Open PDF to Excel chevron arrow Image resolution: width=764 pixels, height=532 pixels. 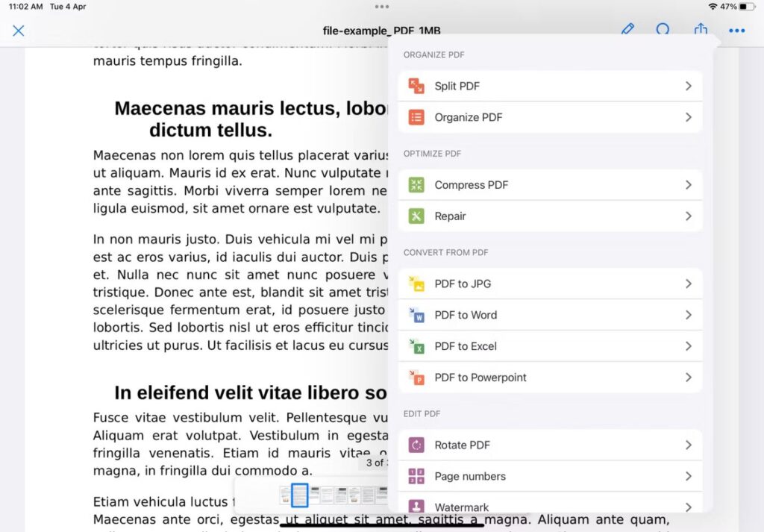[x=689, y=346]
